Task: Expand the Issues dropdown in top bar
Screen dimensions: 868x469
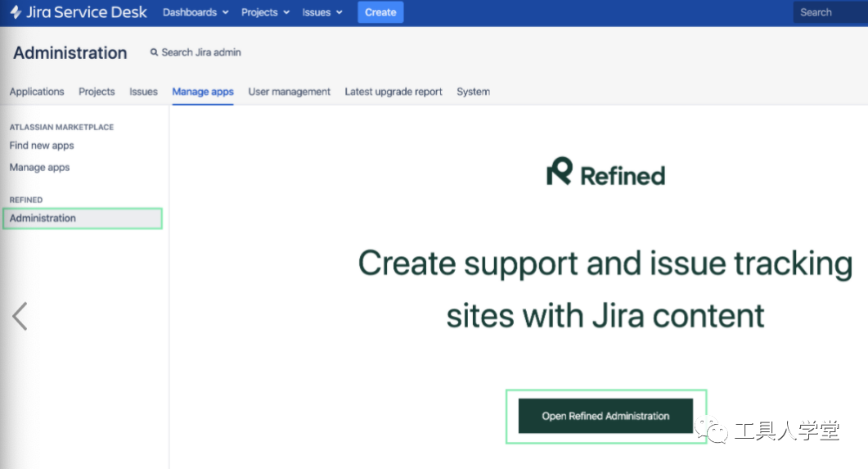Action: click(x=322, y=12)
